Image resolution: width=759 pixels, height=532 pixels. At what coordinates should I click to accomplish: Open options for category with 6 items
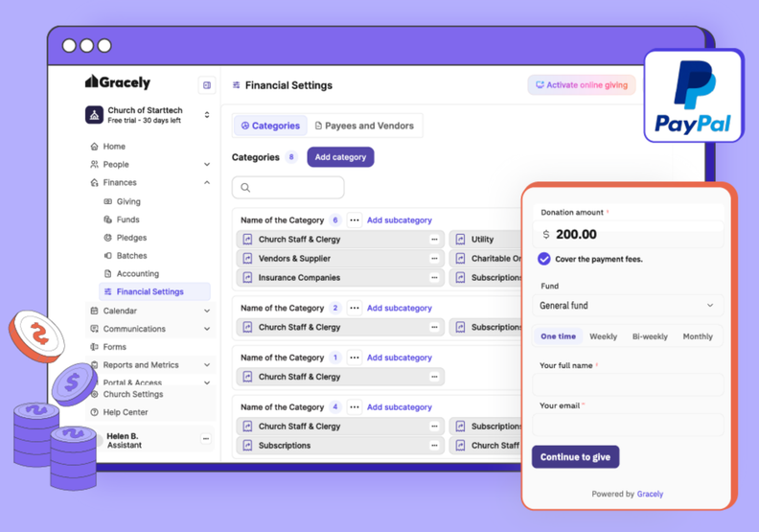coord(355,220)
